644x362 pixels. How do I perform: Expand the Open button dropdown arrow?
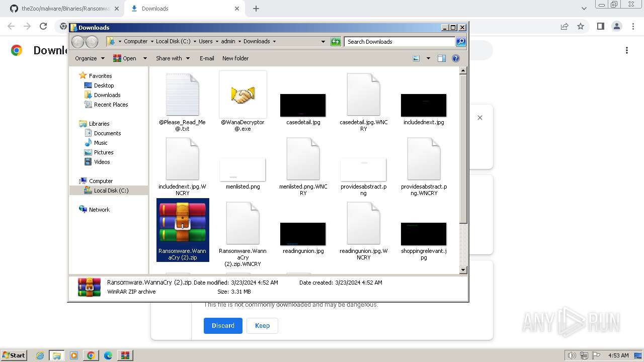click(145, 58)
